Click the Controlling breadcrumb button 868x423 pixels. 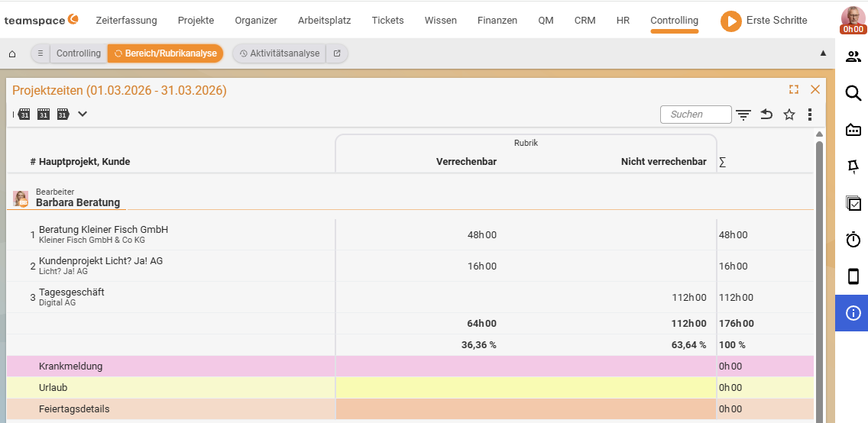(x=79, y=53)
